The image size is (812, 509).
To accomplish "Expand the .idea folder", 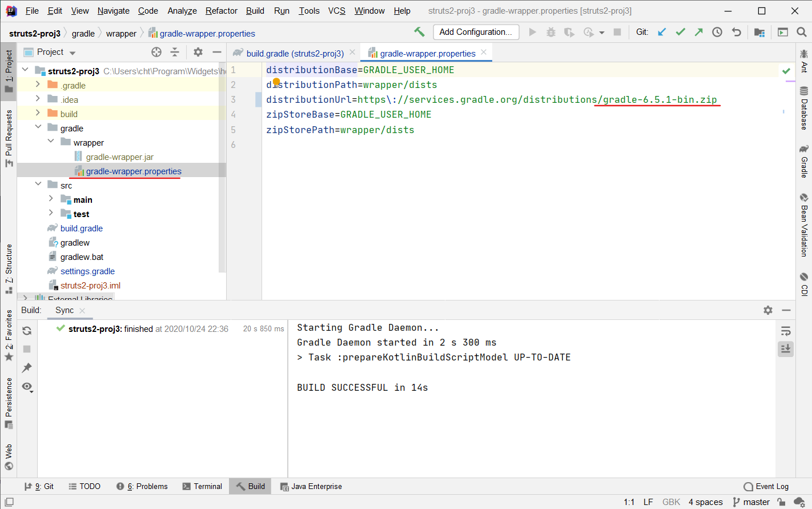I will click(x=38, y=99).
